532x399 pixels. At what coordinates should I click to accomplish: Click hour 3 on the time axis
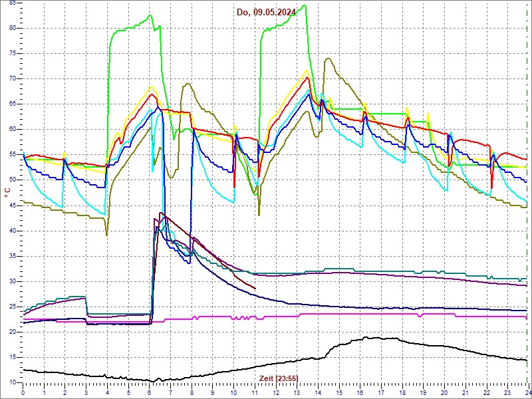(86, 392)
